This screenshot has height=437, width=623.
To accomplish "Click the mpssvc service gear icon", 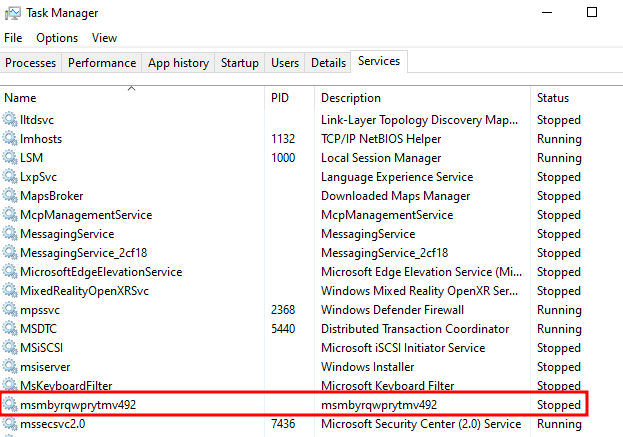I will click(x=11, y=310).
